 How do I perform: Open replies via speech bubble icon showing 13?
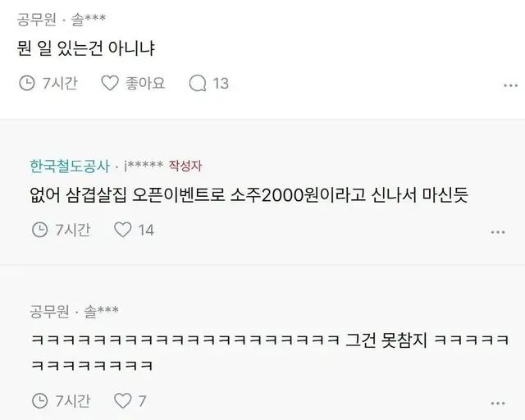pos(198,83)
